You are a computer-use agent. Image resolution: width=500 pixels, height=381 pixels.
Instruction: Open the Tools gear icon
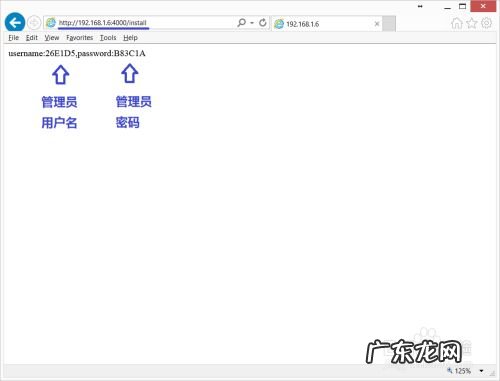tap(487, 23)
